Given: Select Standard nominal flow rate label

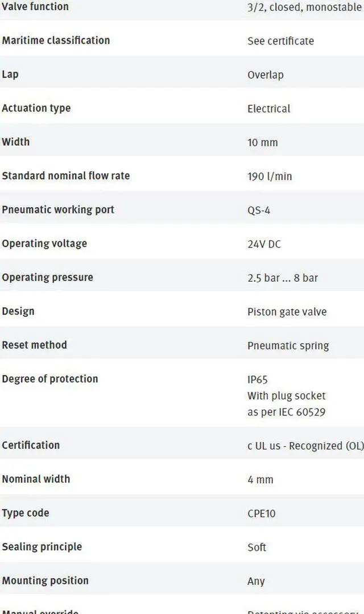Looking at the screenshot, I should [66, 175].
